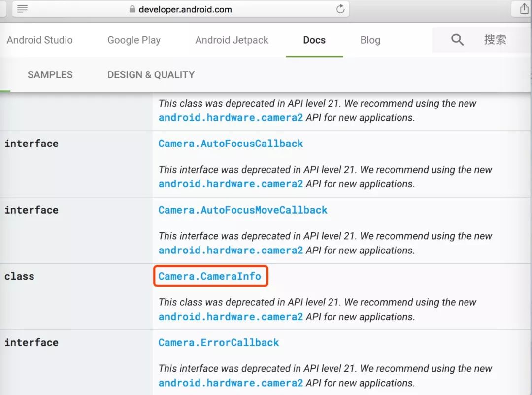Viewport: 532px width, 395px height.
Task: Open the Android Studio nav item
Action: (x=39, y=40)
